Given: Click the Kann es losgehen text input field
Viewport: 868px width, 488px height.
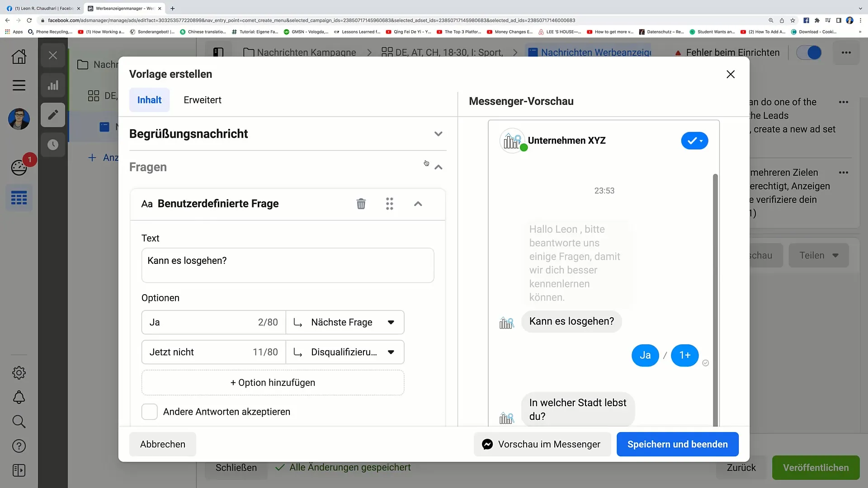Looking at the screenshot, I should click(288, 264).
